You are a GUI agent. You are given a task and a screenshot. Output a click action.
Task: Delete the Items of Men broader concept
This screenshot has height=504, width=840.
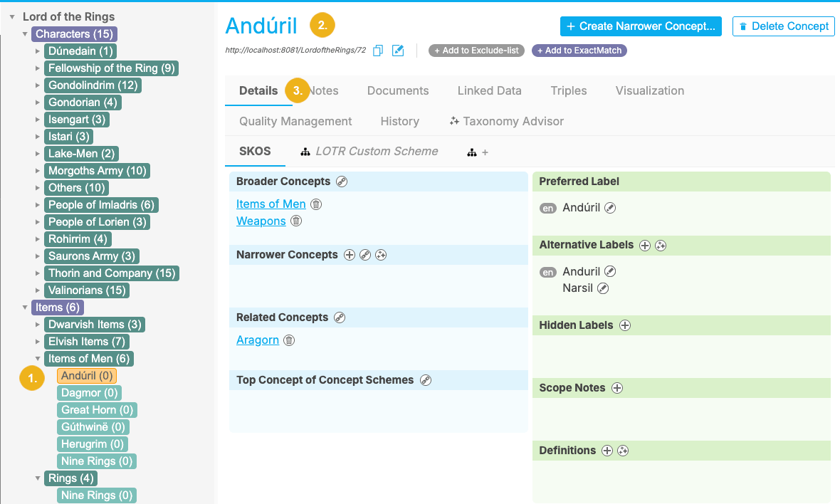coord(316,204)
